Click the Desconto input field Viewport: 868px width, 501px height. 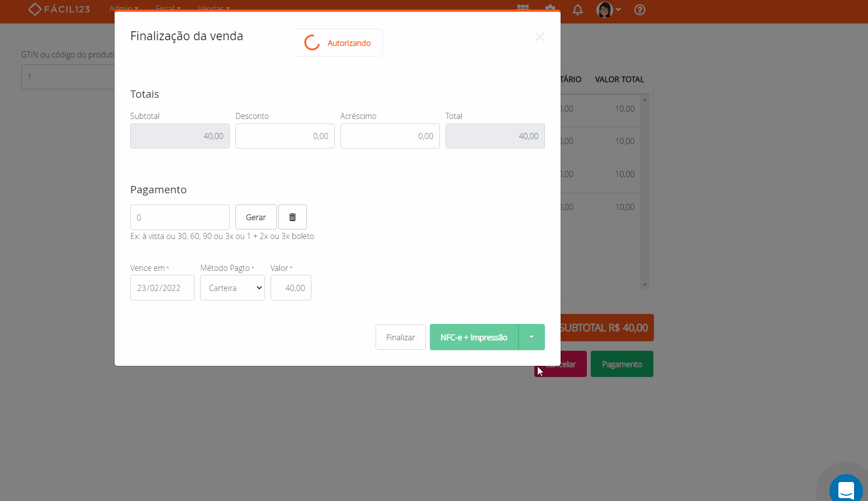[284, 136]
